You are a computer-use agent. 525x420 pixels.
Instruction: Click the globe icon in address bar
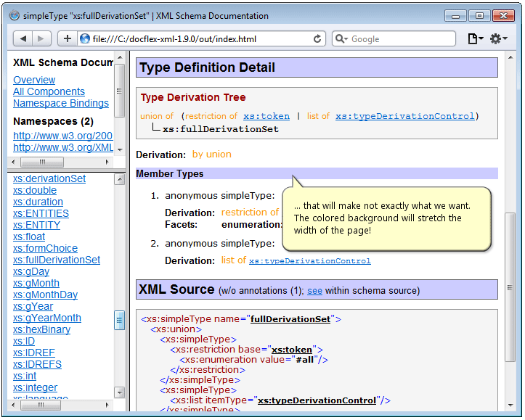click(x=85, y=39)
